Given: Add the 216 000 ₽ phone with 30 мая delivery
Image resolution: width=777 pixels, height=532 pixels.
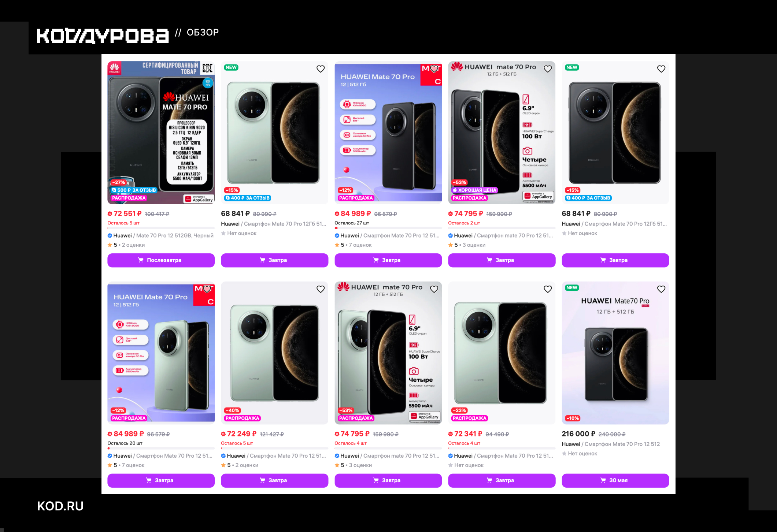Looking at the screenshot, I should [615, 480].
